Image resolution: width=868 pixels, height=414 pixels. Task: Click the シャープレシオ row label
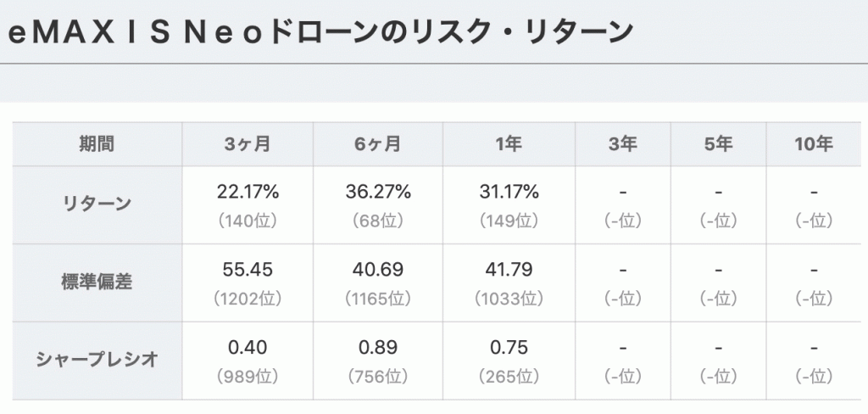pyautogui.click(x=97, y=360)
